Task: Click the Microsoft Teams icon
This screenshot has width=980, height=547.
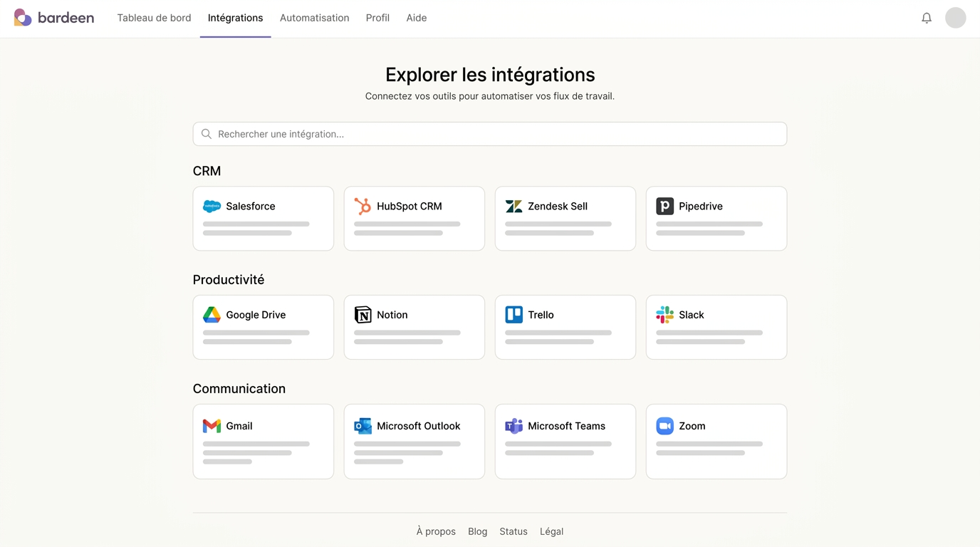Action: point(514,426)
